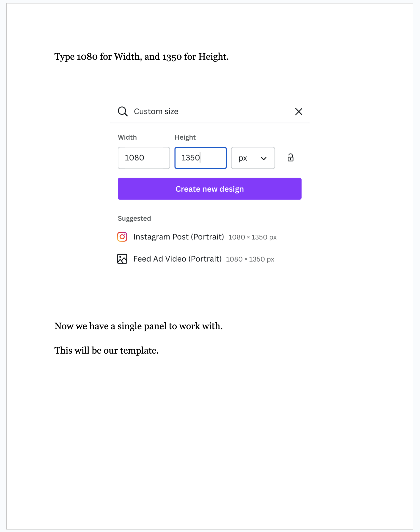Close the Custom size panel

pos(299,111)
